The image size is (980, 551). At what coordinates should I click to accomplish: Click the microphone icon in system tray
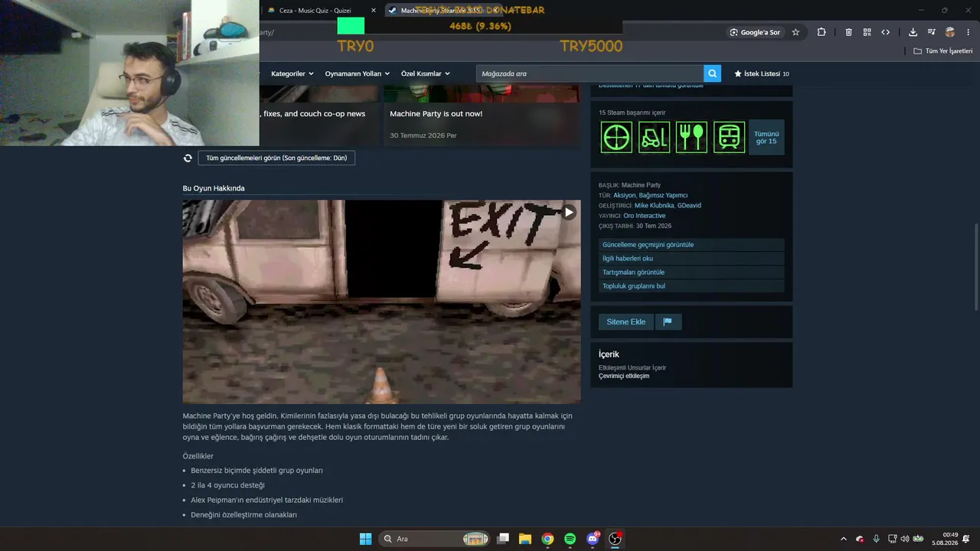(876, 539)
